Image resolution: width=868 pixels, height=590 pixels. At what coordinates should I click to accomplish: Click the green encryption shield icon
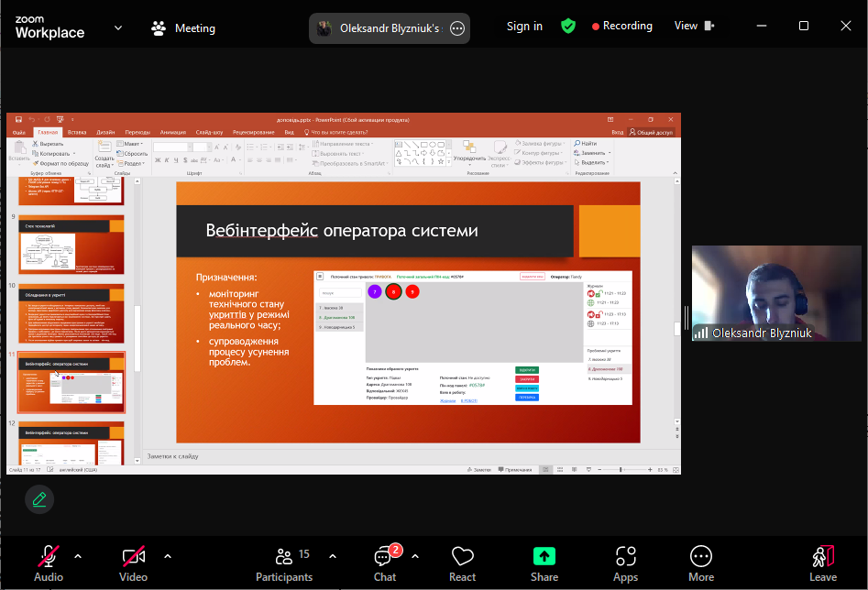point(568,27)
